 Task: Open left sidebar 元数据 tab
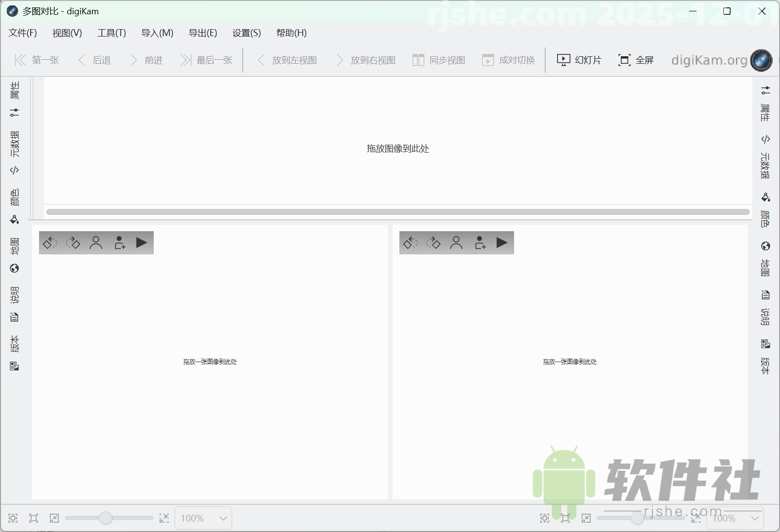pos(15,153)
